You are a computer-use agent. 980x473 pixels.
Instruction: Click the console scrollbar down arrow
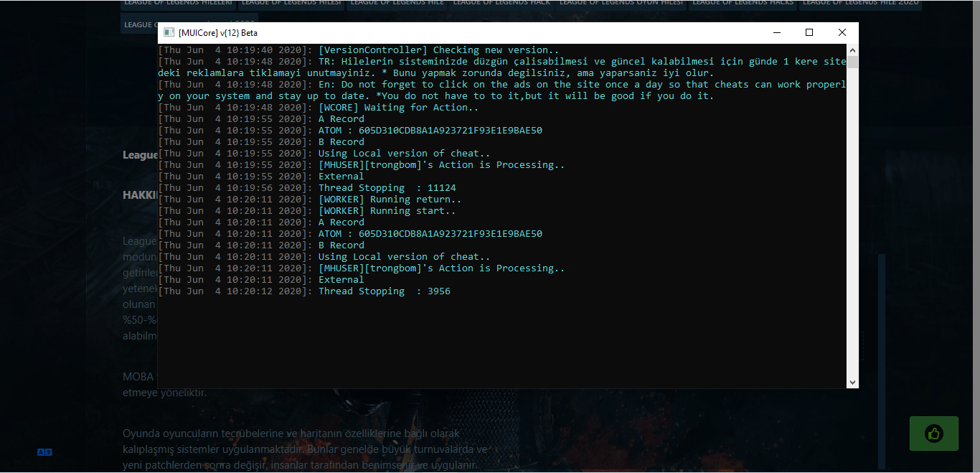click(x=852, y=383)
